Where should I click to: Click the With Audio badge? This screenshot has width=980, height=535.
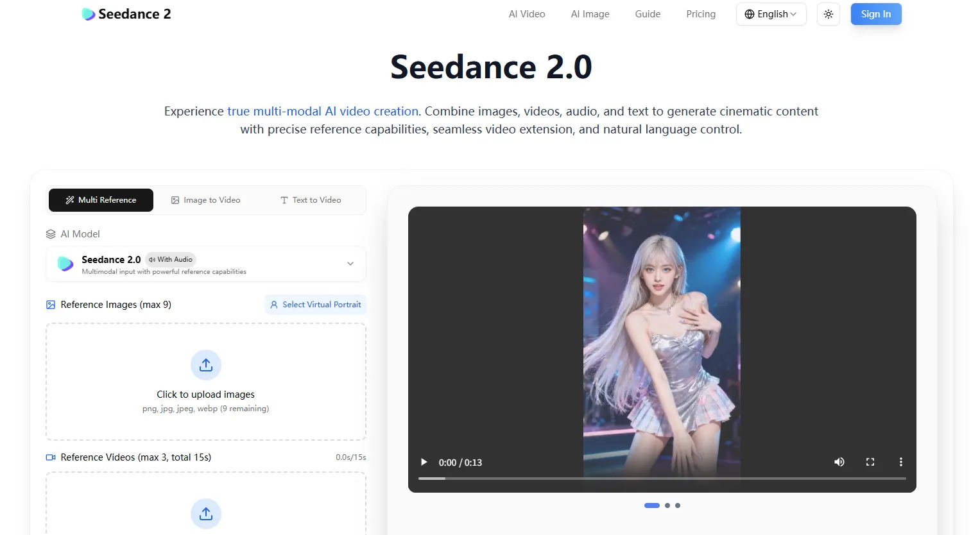[171, 259]
